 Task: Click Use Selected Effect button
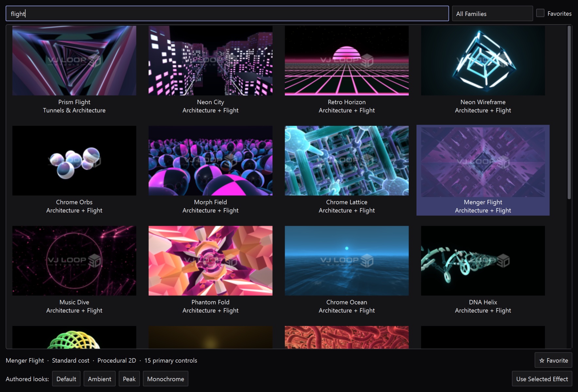point(542,379)
